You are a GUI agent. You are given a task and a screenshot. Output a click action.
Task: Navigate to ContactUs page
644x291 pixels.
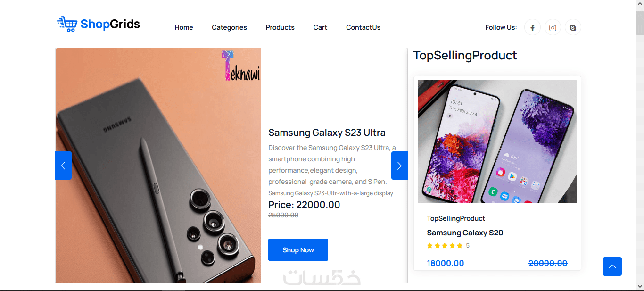click(363, 27)
